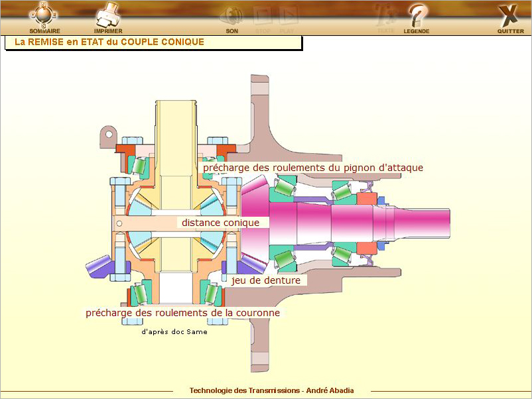Show the text via Texte icon
Image resolution: width=532 pixels, height=399 pixels.
click(x=385, y=17)
